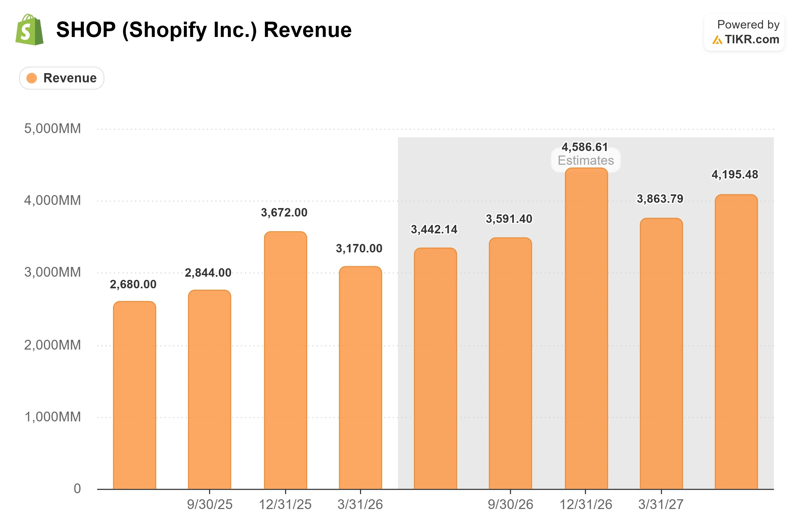
Task: Click the 2,844.00 data label
Action: (208, 273)
